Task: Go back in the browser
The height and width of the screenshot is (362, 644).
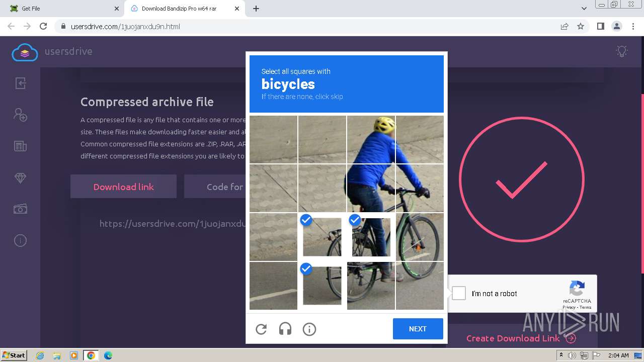Action: 11,26
